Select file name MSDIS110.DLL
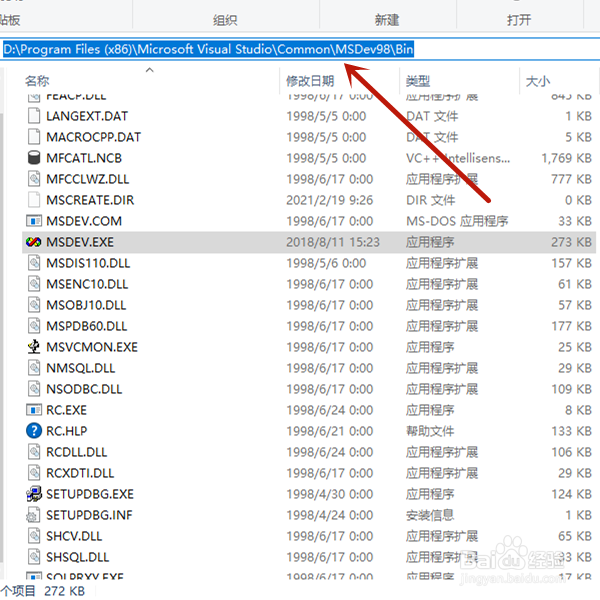600x600 pixels. (88, 263)
